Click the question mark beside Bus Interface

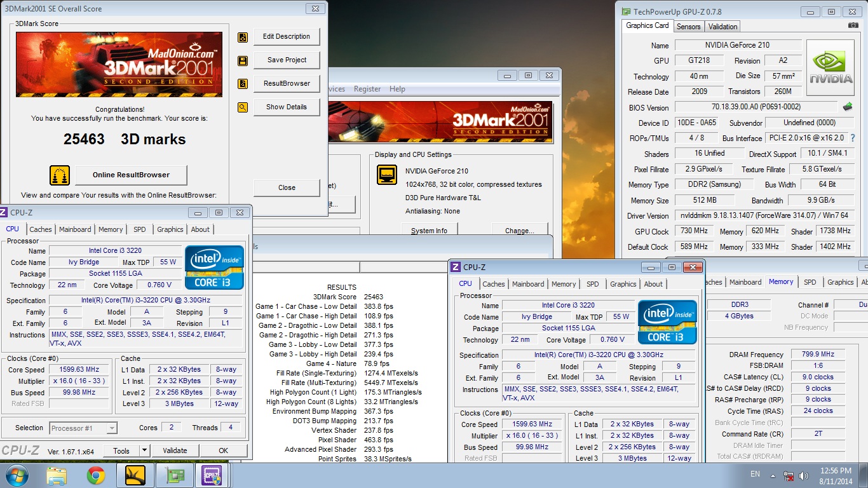pyautogui.click(x=852, y=138)
